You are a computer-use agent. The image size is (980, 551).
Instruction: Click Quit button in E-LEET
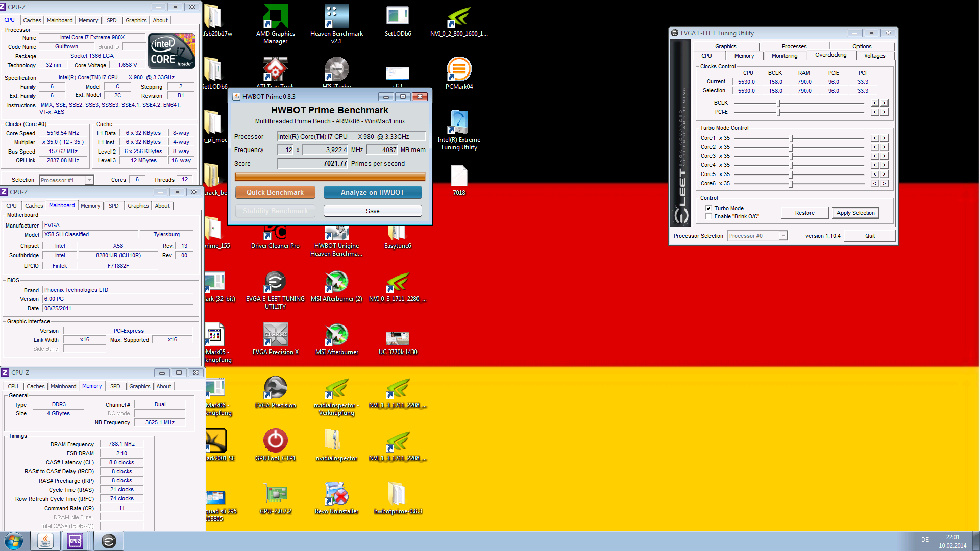(x=870, y=236)
